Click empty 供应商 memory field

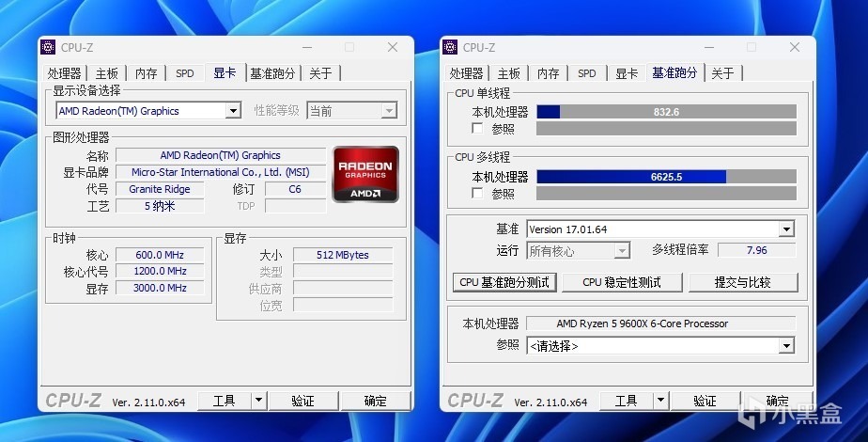[x=343, y=289]
